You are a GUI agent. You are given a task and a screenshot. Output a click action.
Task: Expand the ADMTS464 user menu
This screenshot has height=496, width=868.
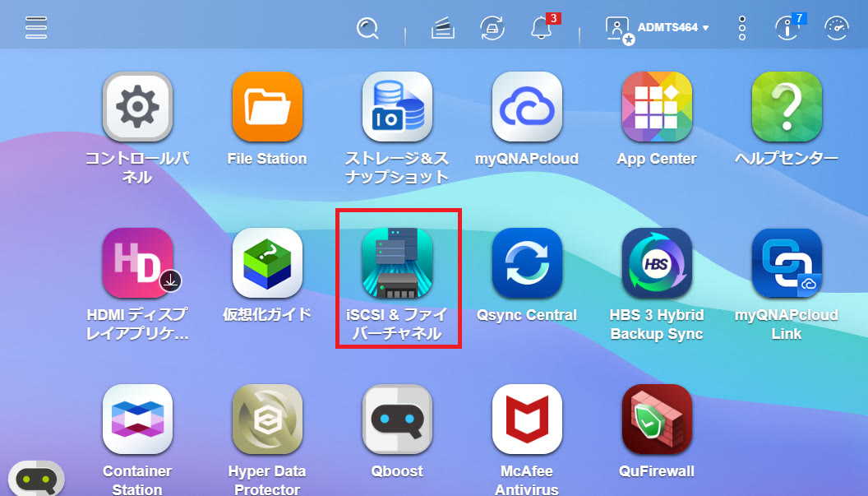pos(672,27)
